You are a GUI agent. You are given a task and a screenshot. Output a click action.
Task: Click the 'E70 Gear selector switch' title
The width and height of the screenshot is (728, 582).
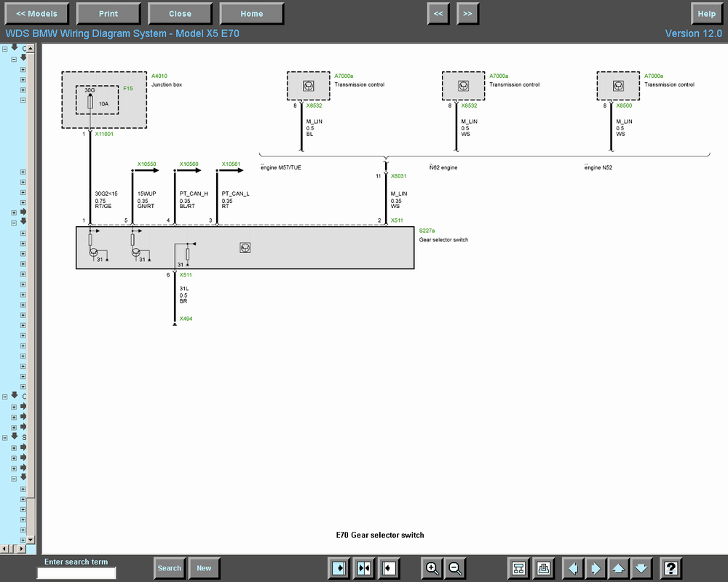click(380, 535)
